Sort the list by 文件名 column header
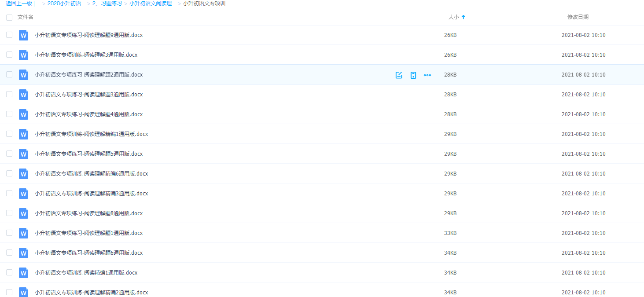644x297 pixels. click(x=26, y=17)
